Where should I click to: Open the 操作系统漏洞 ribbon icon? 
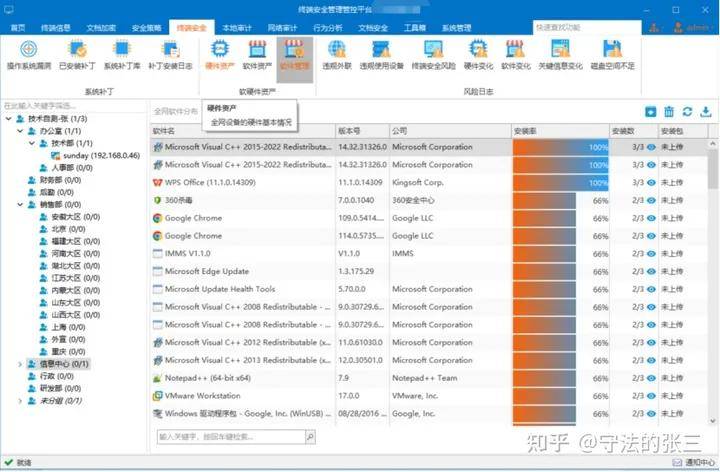coord(29,55)
